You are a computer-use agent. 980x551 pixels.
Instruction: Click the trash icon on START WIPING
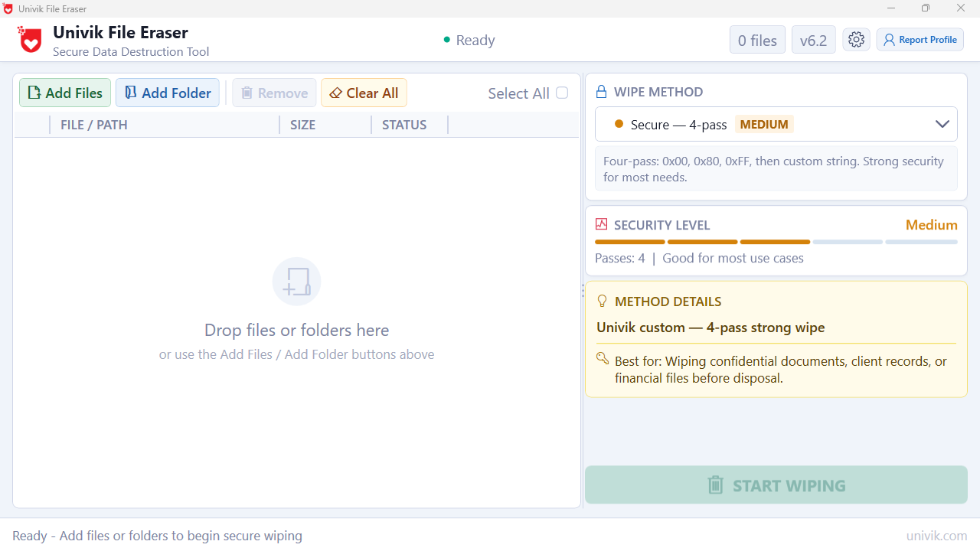(715, 484)
